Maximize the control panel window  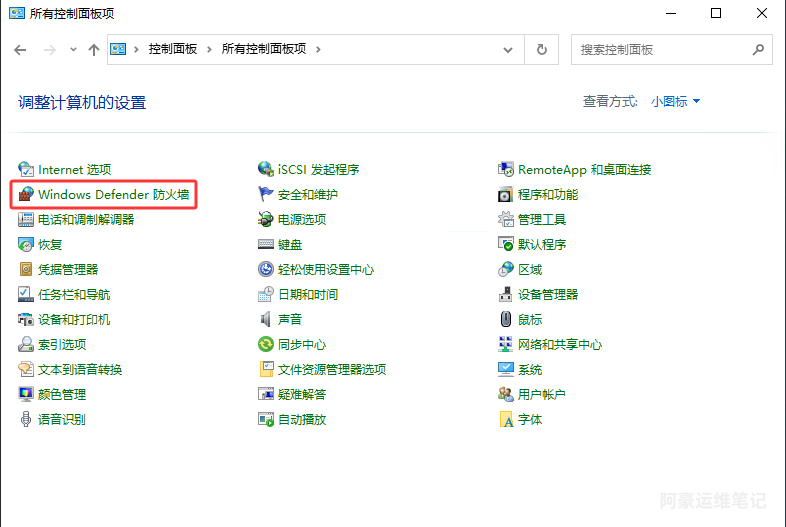click(716, 13)
